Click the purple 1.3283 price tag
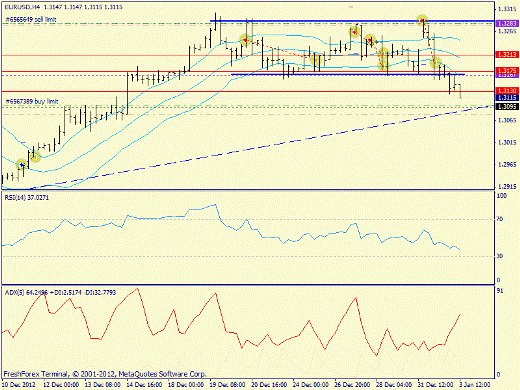Viewport: 520px width, 390px height. (x=507, y=23)
